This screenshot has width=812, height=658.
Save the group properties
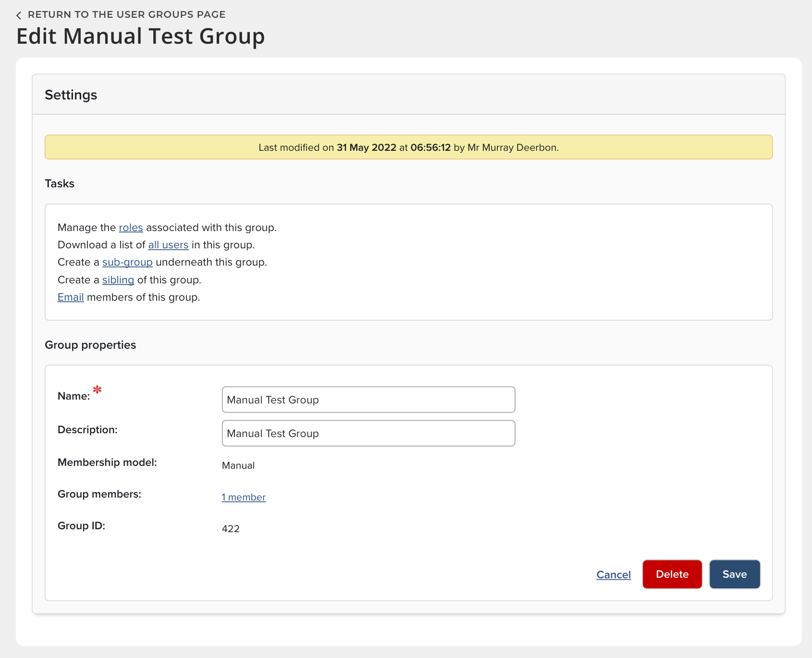pos(734,574)
